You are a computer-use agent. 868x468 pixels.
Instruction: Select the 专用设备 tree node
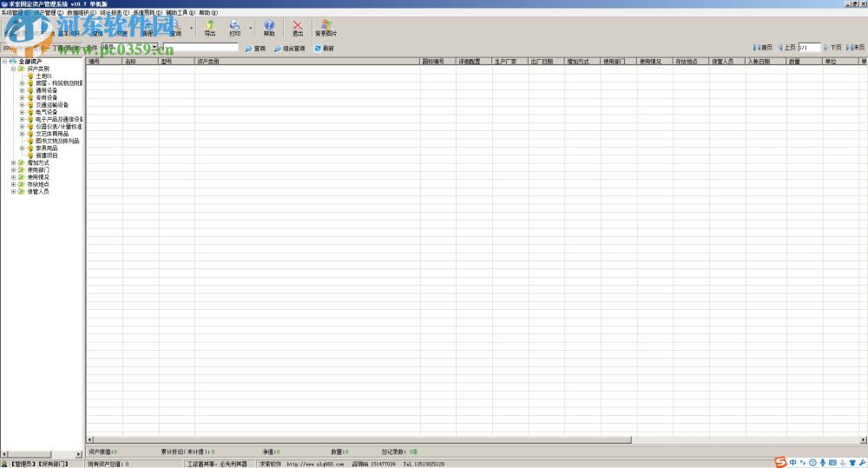(x=47, y=97)
